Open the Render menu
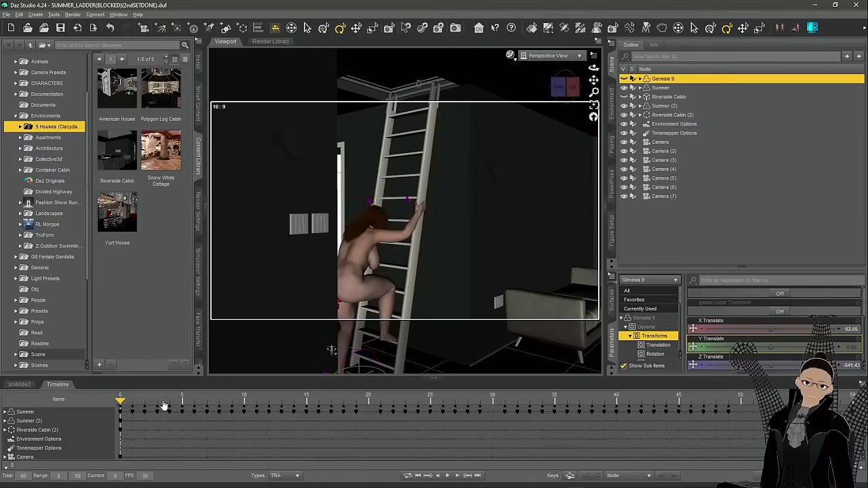This screenshot has width=868, height=488. pos(73,14)
